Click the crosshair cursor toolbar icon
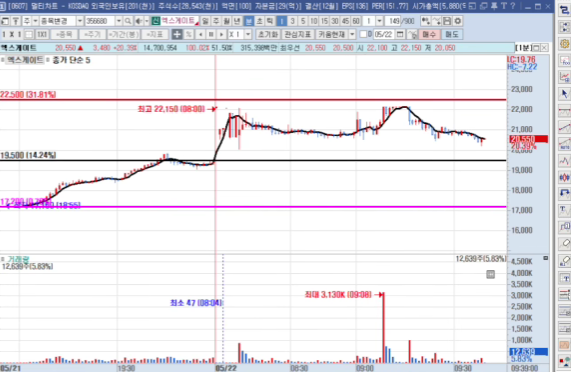This screenshot has height=372, width=571. (x=177, y=35)
